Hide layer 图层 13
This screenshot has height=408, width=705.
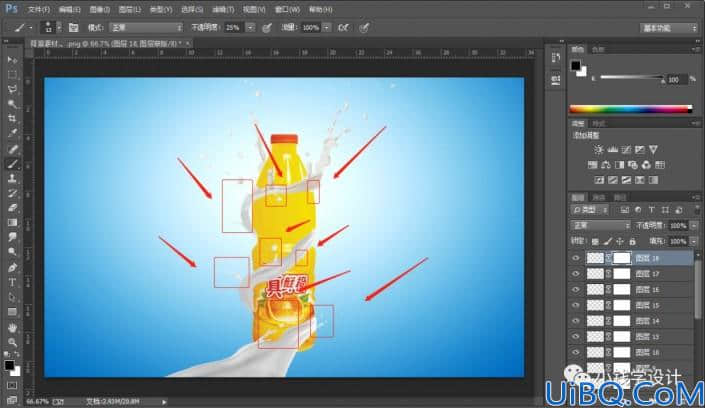pos(576,337)
